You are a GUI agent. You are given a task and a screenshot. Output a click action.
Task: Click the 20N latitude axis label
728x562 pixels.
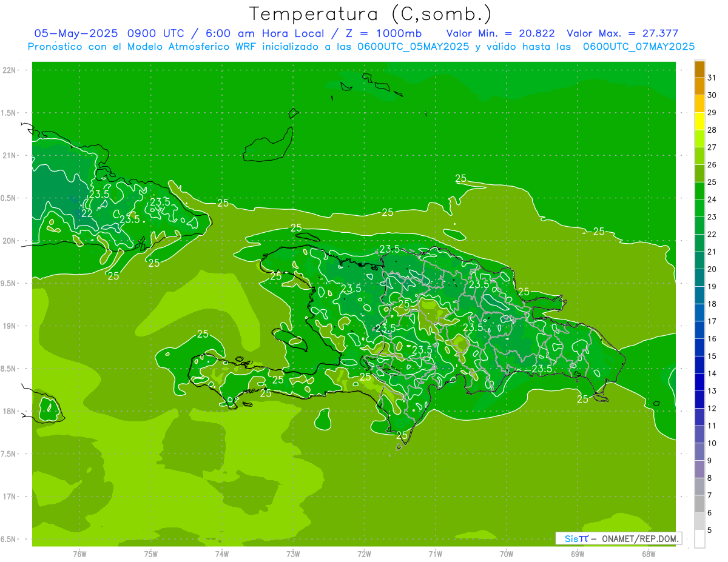[x=10, y=241]
